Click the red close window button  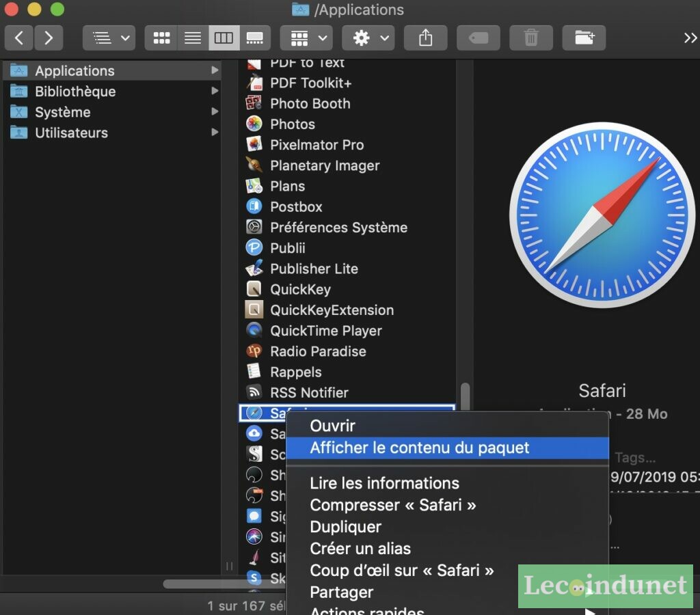[11, 9]
